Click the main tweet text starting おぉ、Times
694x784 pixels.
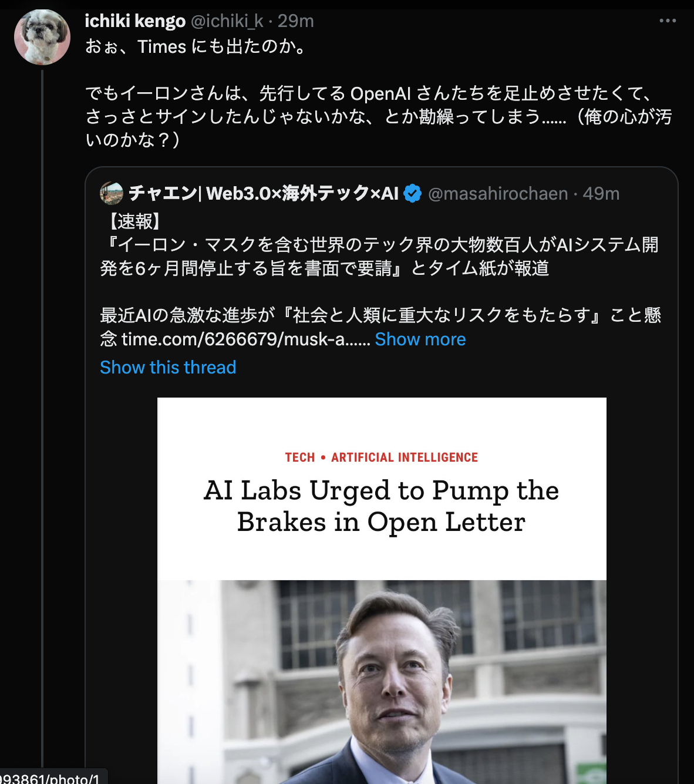(379, 93)
